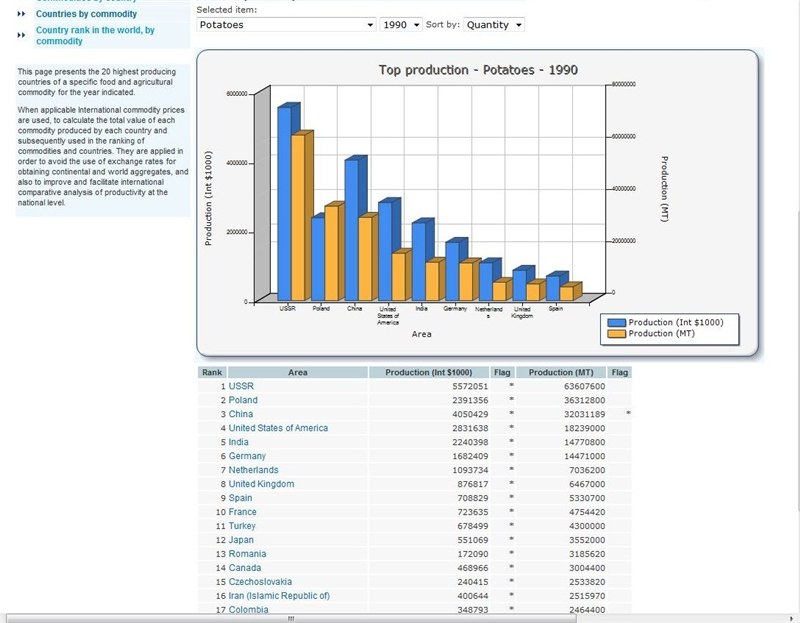Image resolution: width=800 pixels, height=623 pixels.
Task: Open Netherlands country link
Action: point(253,470)
